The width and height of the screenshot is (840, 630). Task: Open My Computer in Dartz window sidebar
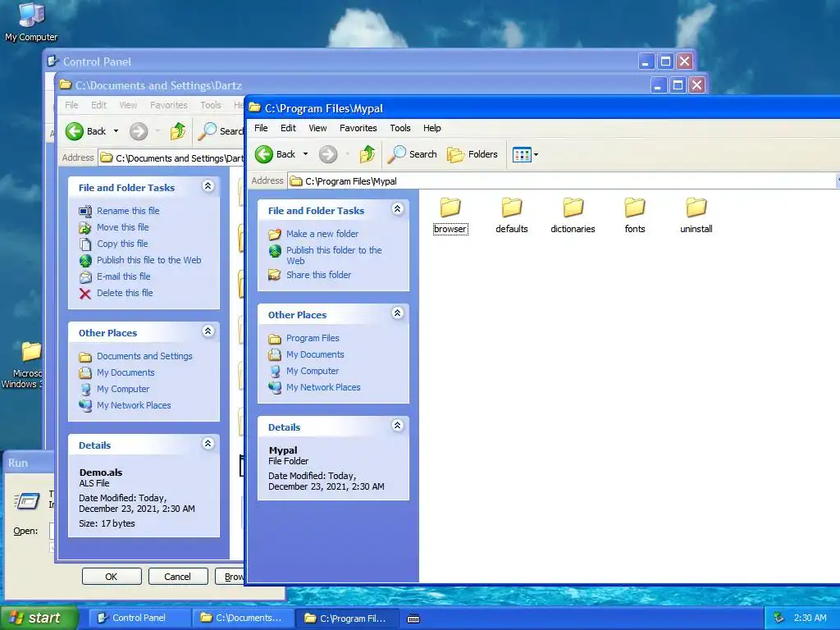pos(123,389)
